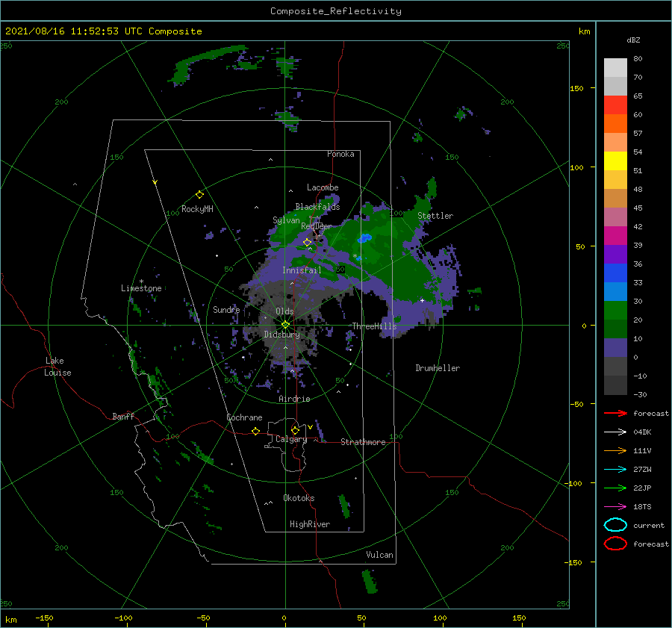Click the Composite_Reflectivity title
This screenshot has height=628, width=672.
[336, 11]
